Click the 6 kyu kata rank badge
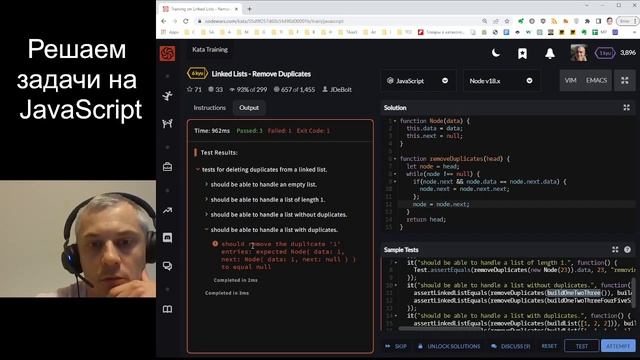 (x=198, y=73)
